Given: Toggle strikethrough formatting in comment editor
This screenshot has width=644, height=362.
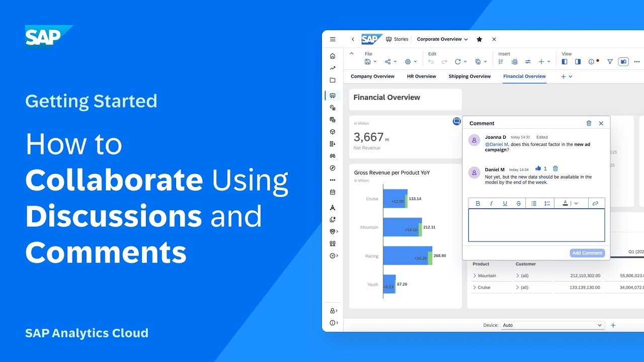Looking at the screenshot, I should coord(519,204).
